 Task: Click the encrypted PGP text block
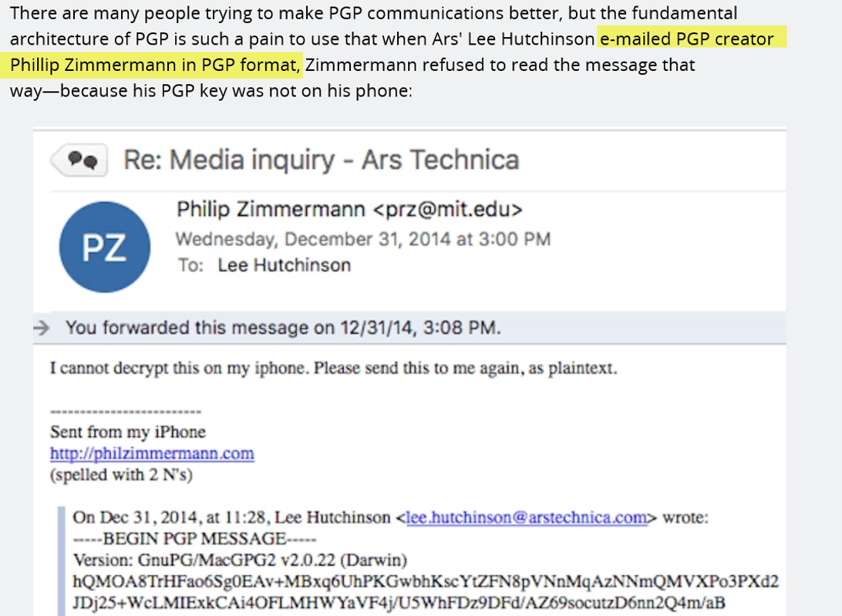coord(426,592)
